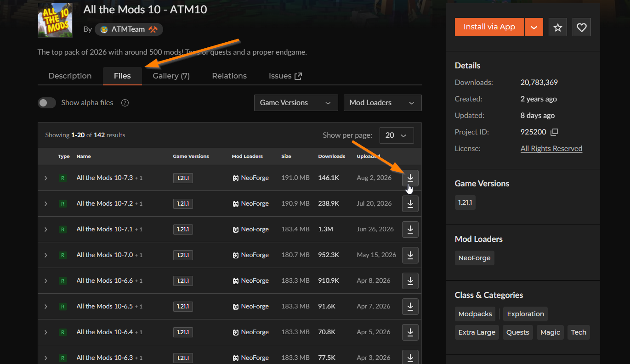Download All the Mods 10-6.6 file
The height and width of the screenshot is (364, 630).
[410, 280]
